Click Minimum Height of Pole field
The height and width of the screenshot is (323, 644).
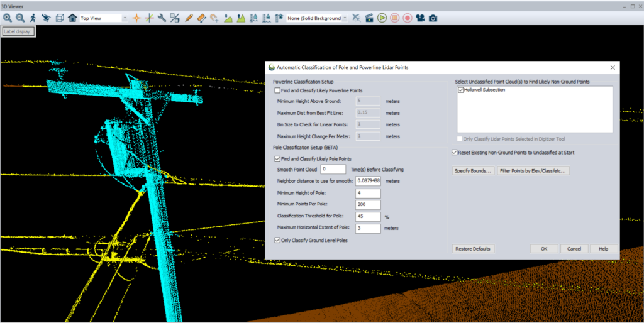tap(368, 193)
